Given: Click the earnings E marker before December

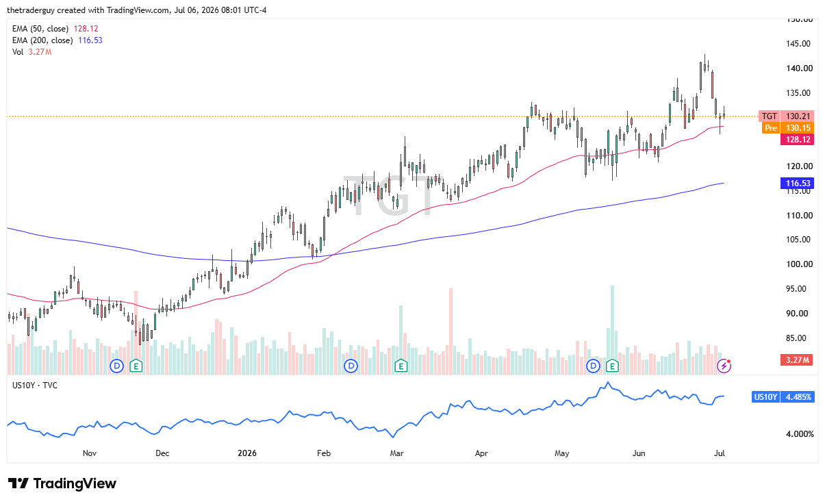Looking at the screenshot, I should click(136, 366).
